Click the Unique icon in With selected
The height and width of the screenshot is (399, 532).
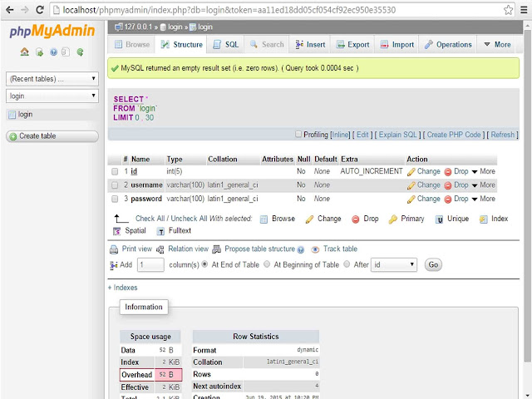pyautogui.click(x=439, y=219)
